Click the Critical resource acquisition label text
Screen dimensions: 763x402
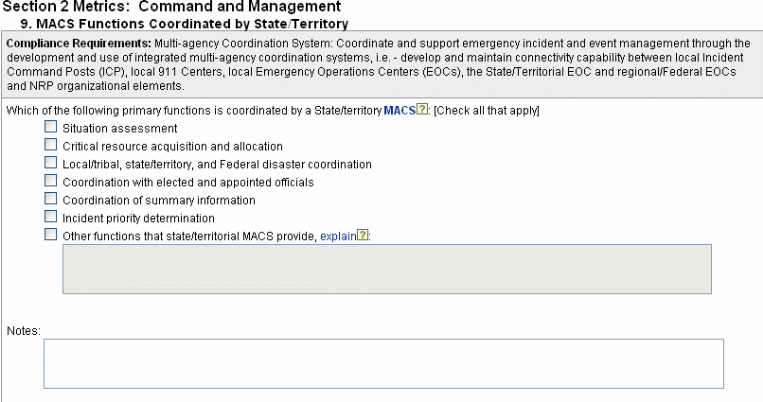[x=172, y=147]
